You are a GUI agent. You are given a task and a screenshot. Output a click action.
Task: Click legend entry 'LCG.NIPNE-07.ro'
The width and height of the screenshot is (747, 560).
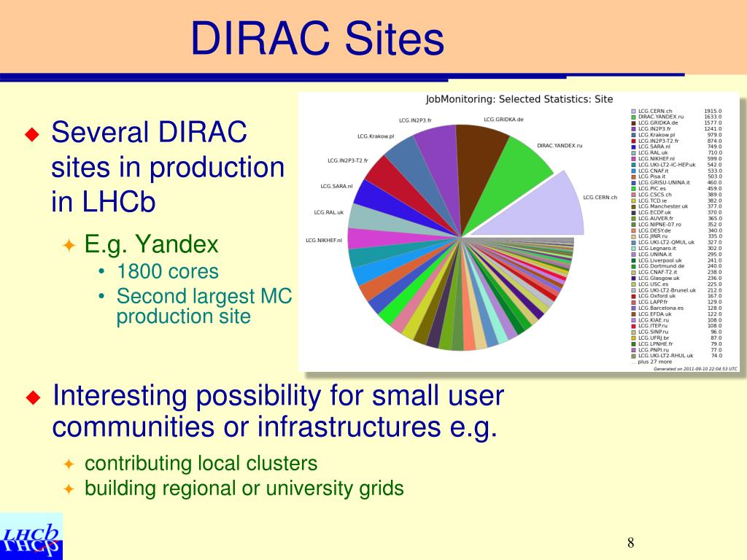coord(659,225)
